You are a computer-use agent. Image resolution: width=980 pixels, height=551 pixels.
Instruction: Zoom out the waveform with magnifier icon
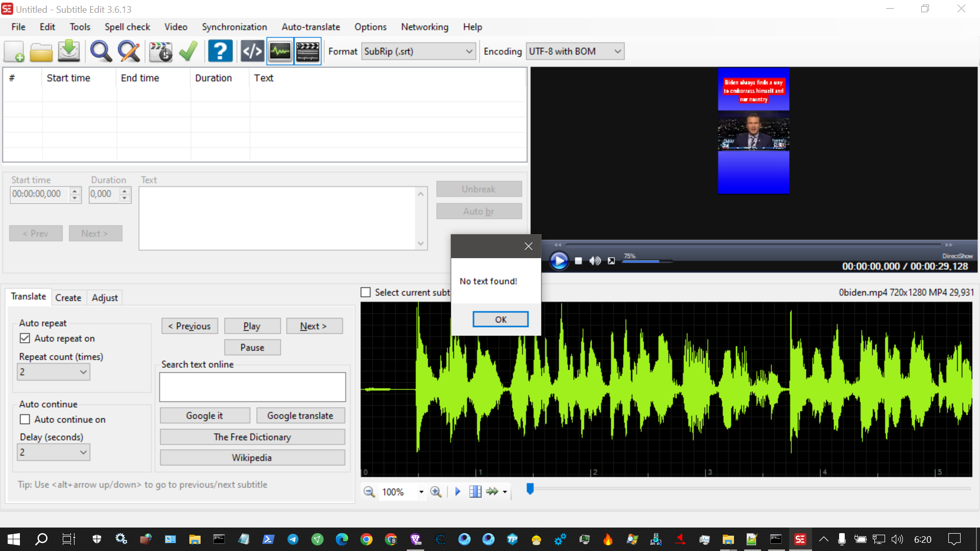tap(369, 491)
